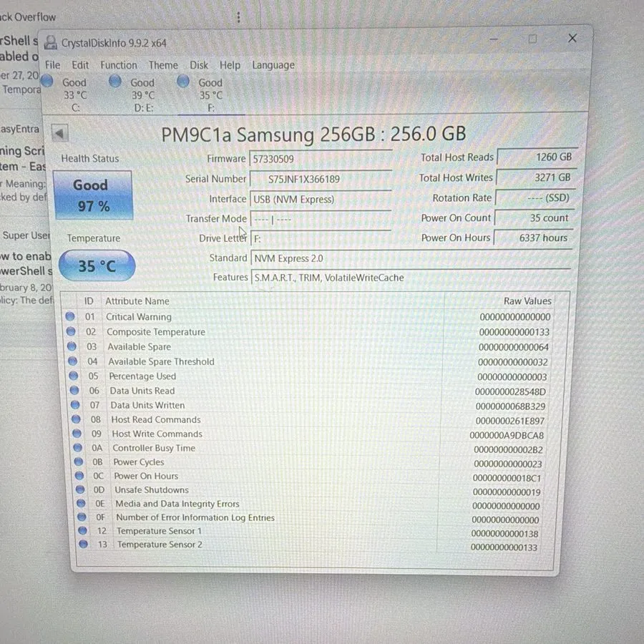Click the Firmware field 57330509

(x=321, y=159)
